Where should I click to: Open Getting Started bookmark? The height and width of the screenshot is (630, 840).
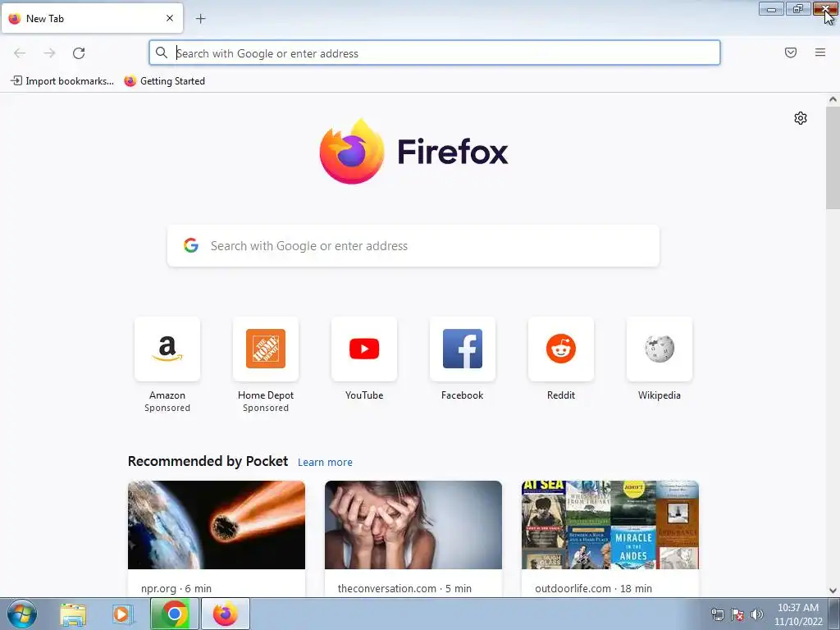(x=164, y=81)
